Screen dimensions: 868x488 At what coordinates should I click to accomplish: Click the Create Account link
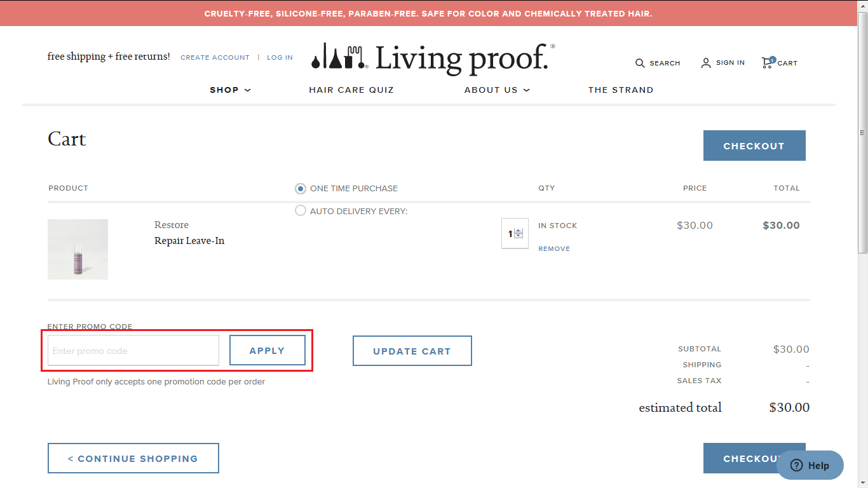pyautogui.click(x=215, y=57)
